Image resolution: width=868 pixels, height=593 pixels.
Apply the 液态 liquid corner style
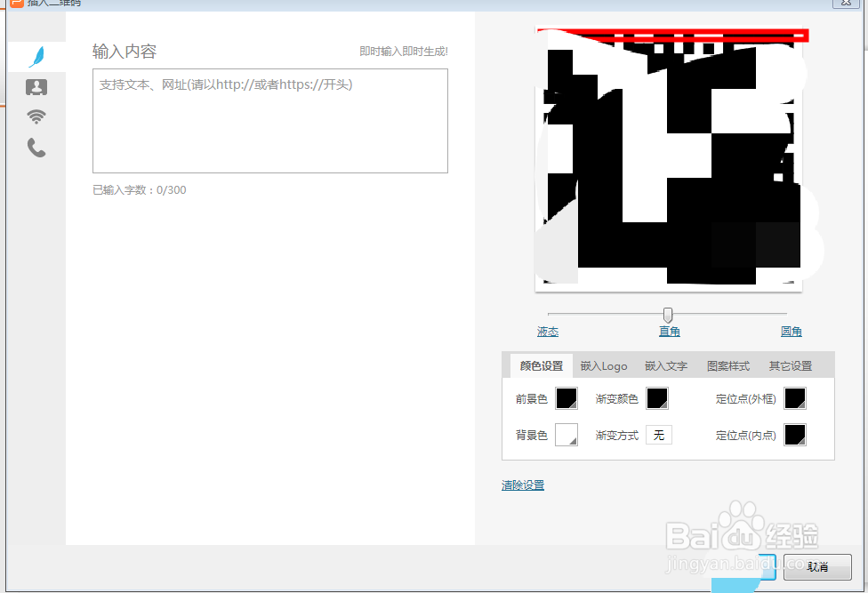click(x=547, y=331)
